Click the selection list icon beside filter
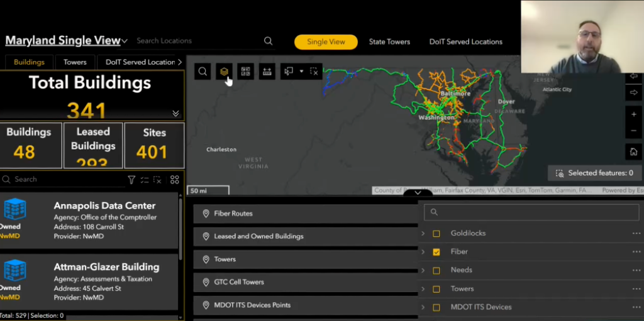 pos(145,180)
